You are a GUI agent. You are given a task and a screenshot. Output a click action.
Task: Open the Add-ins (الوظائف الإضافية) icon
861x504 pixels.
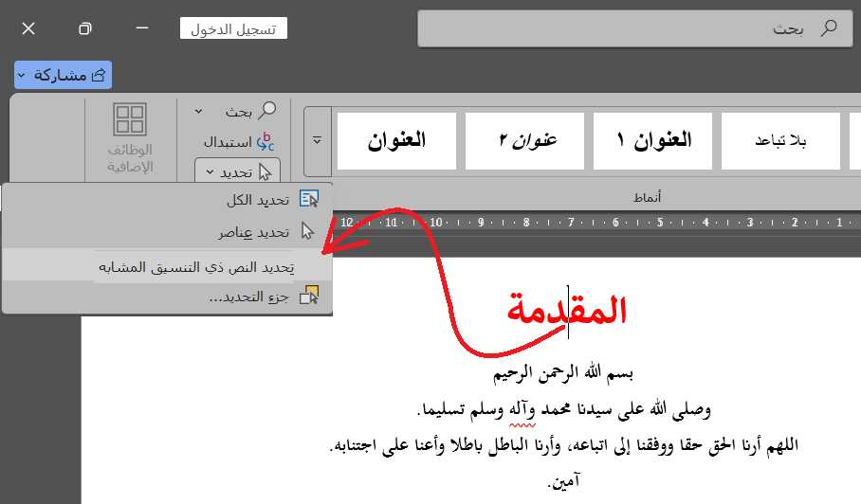[x=130, y=121]
